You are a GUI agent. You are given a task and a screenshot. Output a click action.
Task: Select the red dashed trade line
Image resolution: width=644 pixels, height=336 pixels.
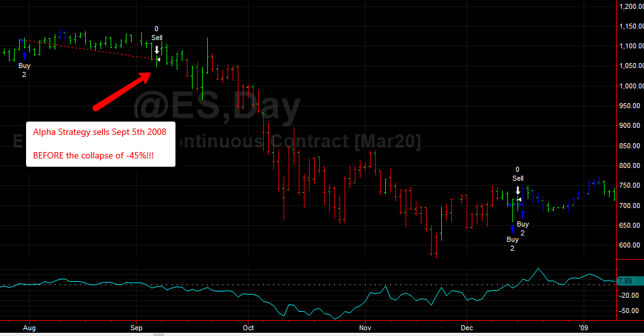(89, 50)
